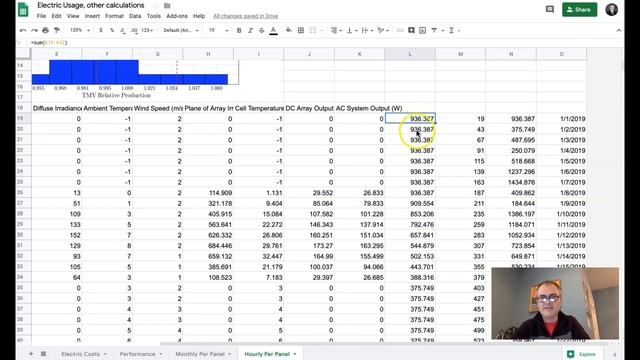Image resolution: width=640 pixels, height=360 pixels.
Task: Open vertical align dropdown
Action: [x=351, y=30]
